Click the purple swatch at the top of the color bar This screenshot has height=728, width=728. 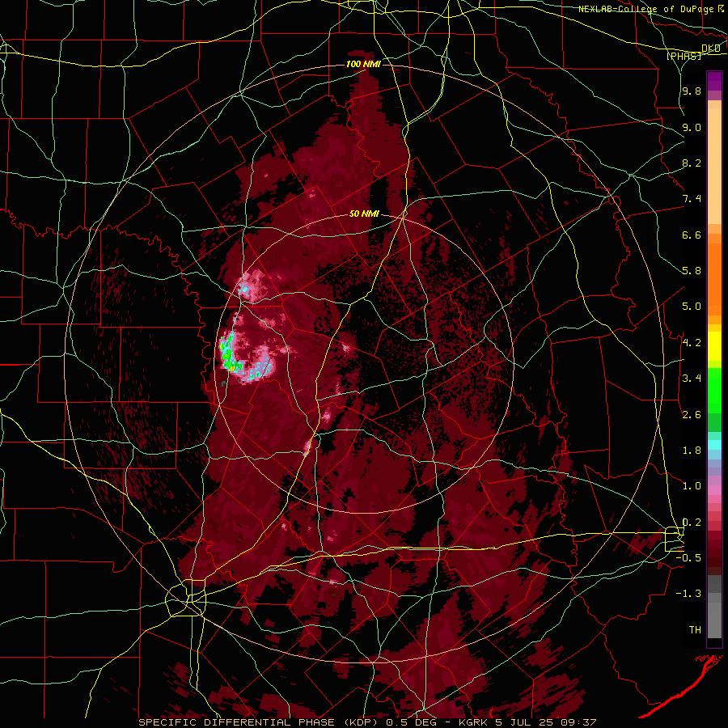click(x=714, y=81)
